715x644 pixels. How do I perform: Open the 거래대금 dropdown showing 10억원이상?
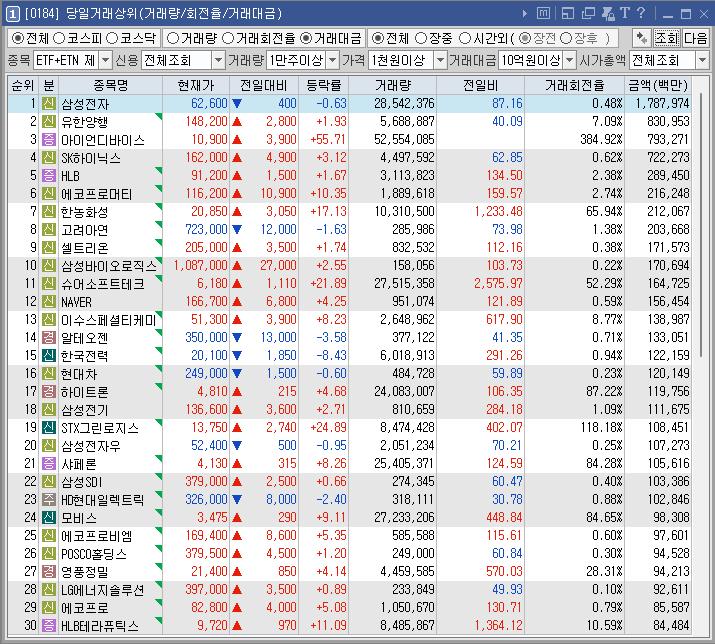click(x=537, y=60)
